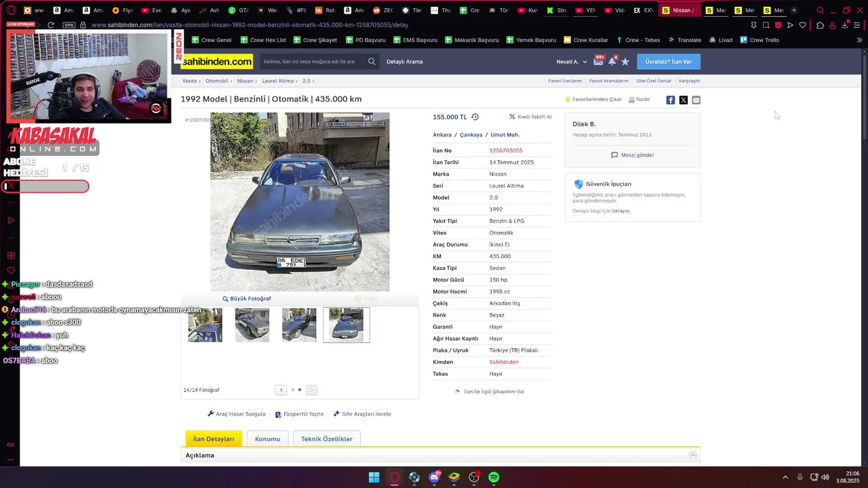The width and height of the screenshot is (868, 488).
Task: Click the favorites star icon in header
Action: (625, 62)
